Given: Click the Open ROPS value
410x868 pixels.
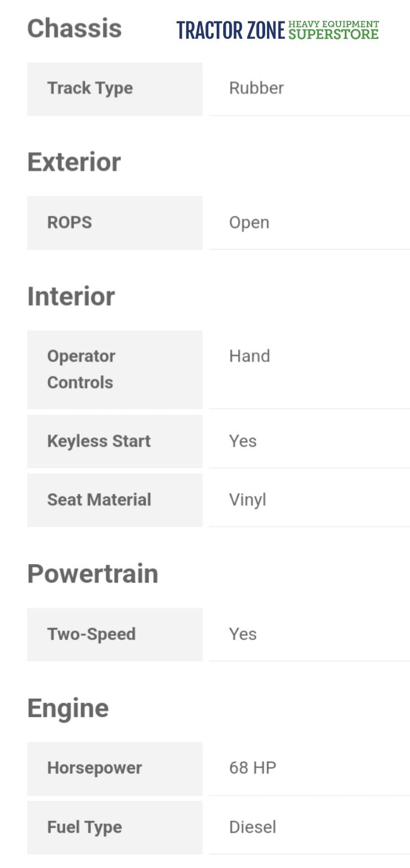Looking at the screenshot, I should [x=249, y=223].
